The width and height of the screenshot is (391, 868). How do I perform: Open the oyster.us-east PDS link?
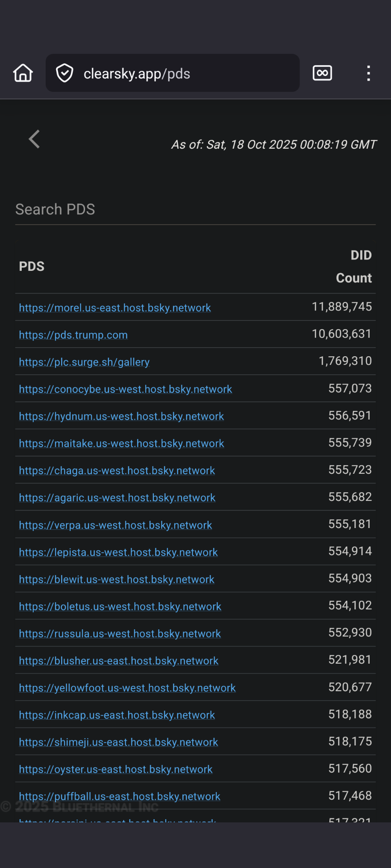[115, 769]
